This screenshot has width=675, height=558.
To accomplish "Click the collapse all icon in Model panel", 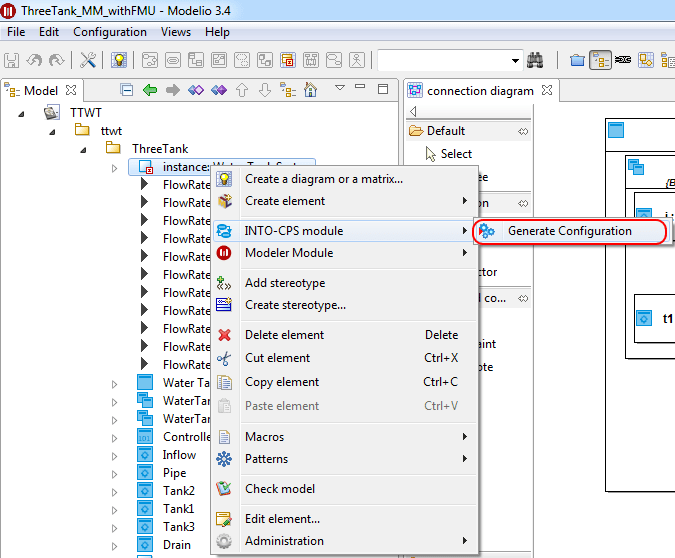I will coord(127,90).
